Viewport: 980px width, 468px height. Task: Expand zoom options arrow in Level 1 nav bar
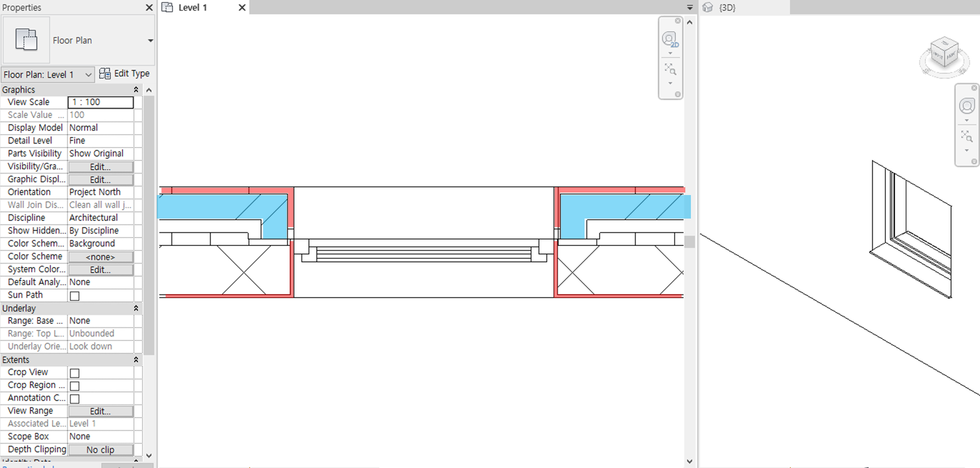[x=670, y=83]
